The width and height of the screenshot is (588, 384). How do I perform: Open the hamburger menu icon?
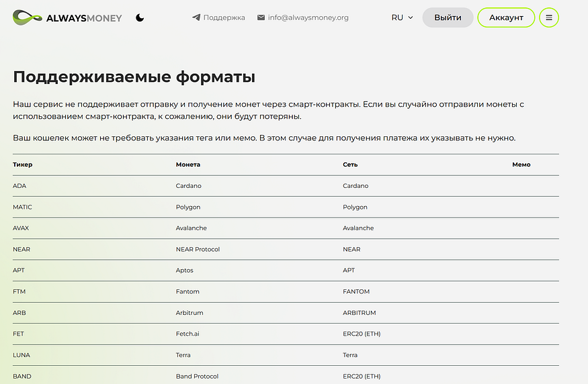tap(549, 17)
